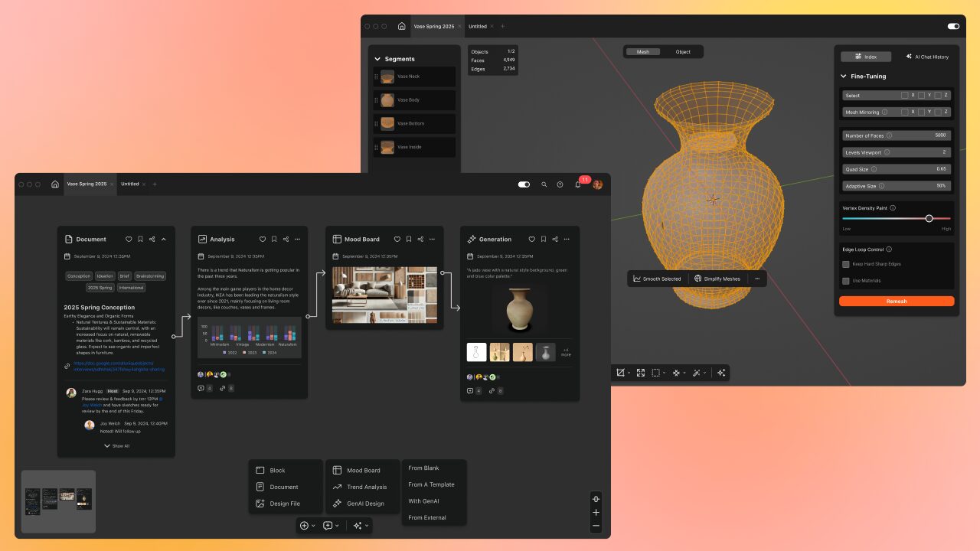The image size is (980, 551).
Task: Open search with the magnifier icon
Action: click(x=544, y=184)
